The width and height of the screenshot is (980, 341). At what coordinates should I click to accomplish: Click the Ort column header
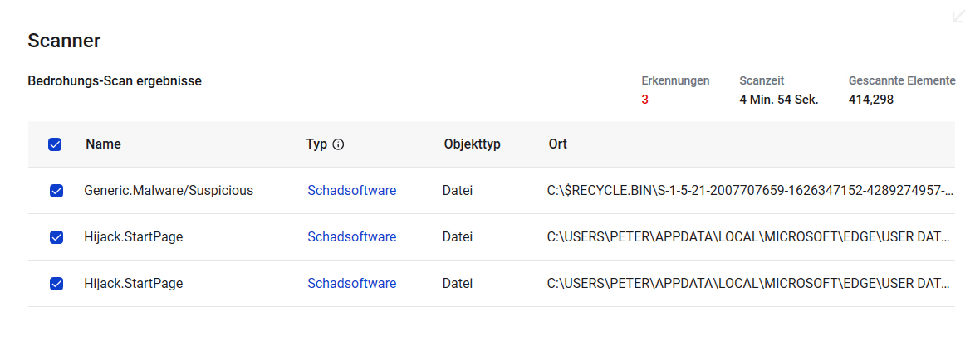(557, 144)
